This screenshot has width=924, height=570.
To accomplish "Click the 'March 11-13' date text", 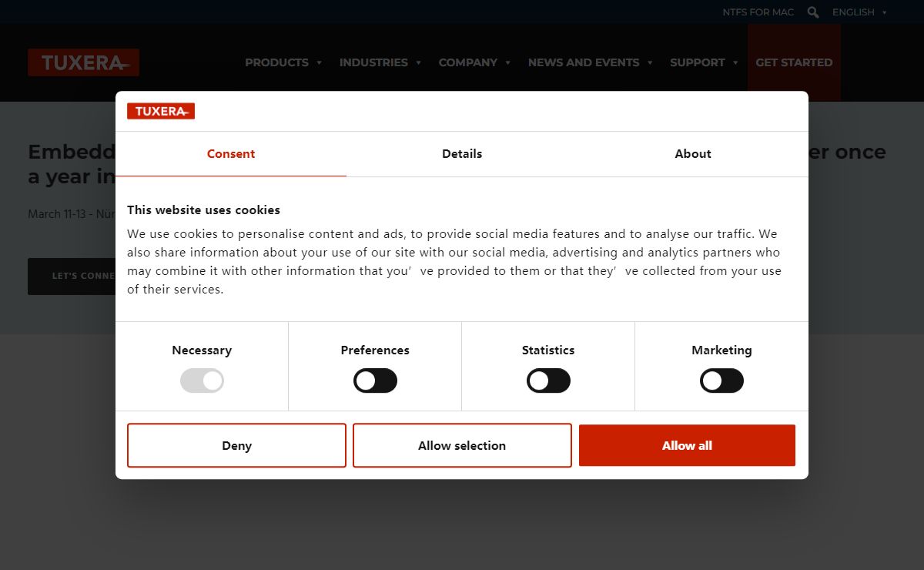I will pyautogui.click(x=57, y=214).
